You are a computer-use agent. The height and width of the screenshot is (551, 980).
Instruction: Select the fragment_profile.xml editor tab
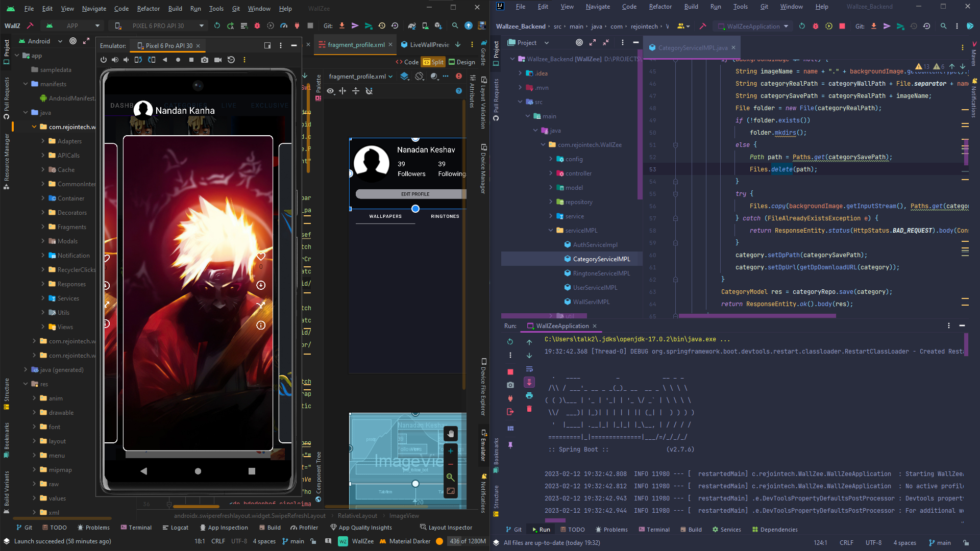(x=355, y=45)
